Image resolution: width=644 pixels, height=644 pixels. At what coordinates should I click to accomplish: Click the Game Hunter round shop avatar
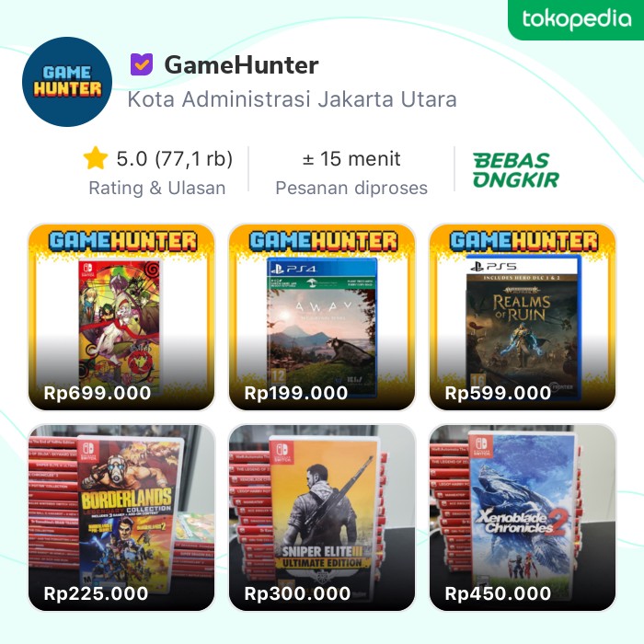coord(67,82)
